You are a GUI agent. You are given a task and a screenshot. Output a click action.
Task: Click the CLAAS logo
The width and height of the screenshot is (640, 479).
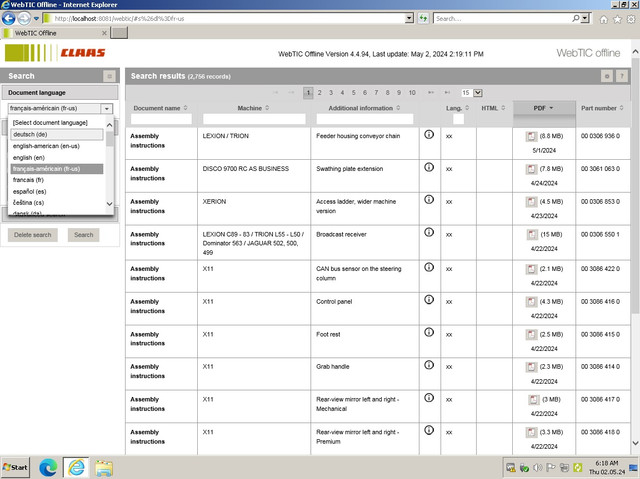[x=83, y=53]
